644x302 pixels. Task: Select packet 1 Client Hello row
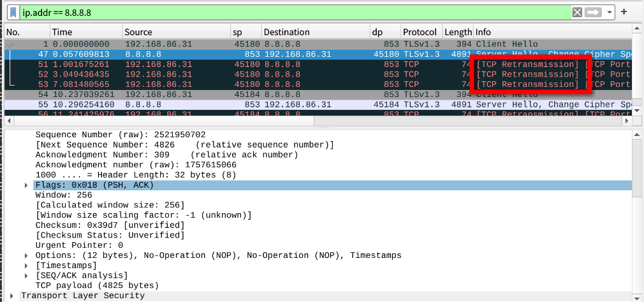click(x=318, y=44)
